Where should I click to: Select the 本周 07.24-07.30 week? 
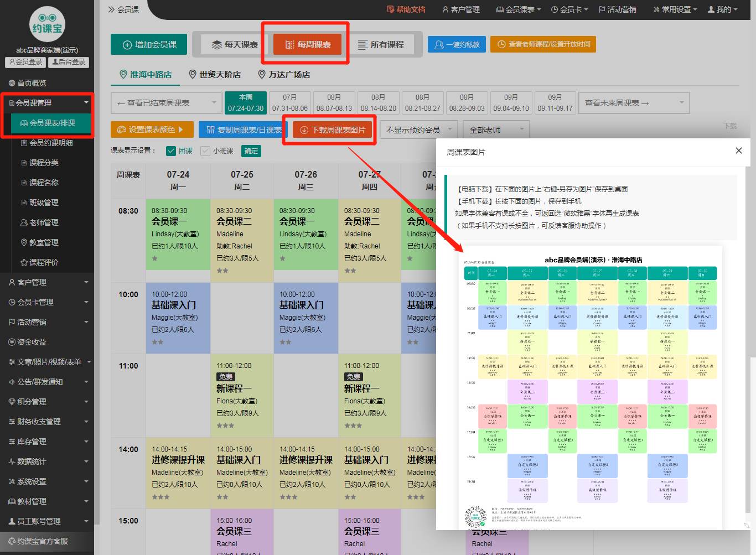(246, 102)
